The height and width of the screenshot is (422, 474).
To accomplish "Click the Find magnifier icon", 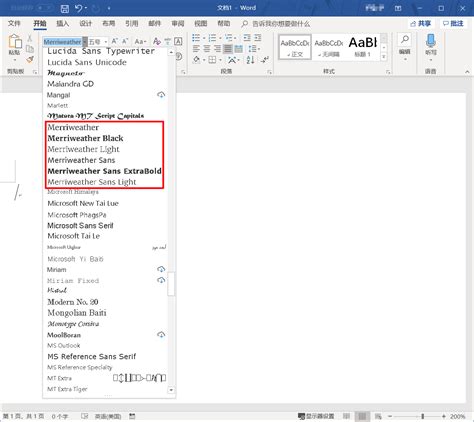I will [x=405, y=40].
